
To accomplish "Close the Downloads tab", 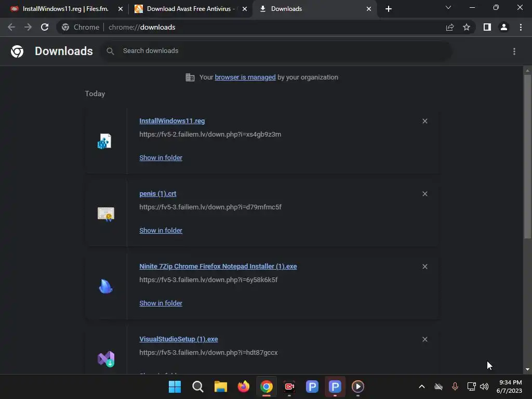I will (x=369, y=9).
